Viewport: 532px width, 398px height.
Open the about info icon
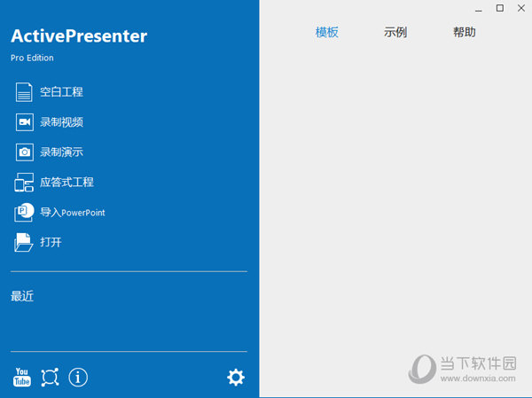click(x=78, y=377)
